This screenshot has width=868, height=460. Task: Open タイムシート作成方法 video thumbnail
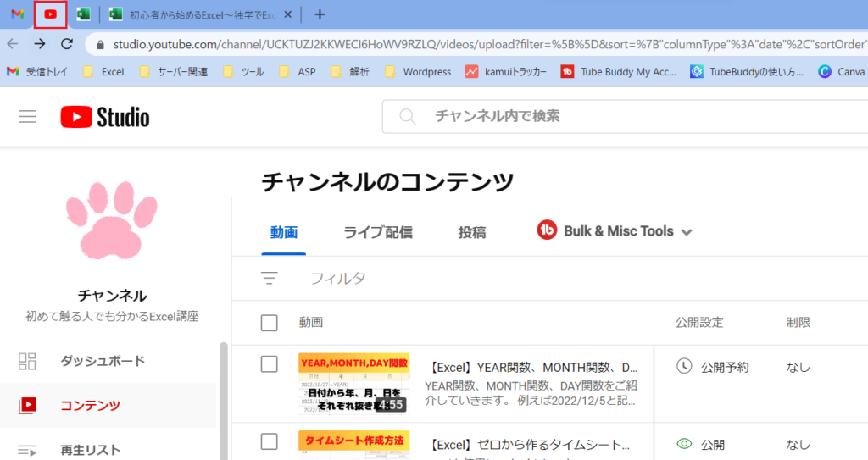pyautogui.click(x=354, y=445)
